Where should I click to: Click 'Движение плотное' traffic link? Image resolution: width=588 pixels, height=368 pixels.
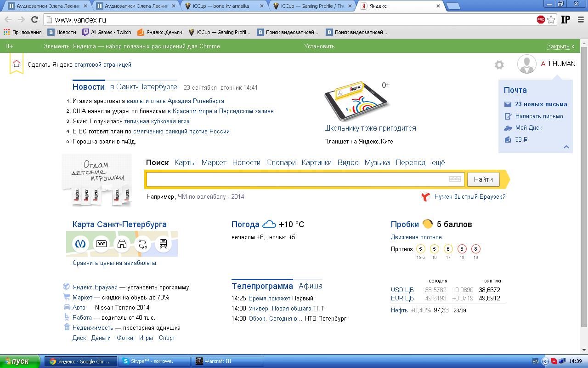pos(416,237)
